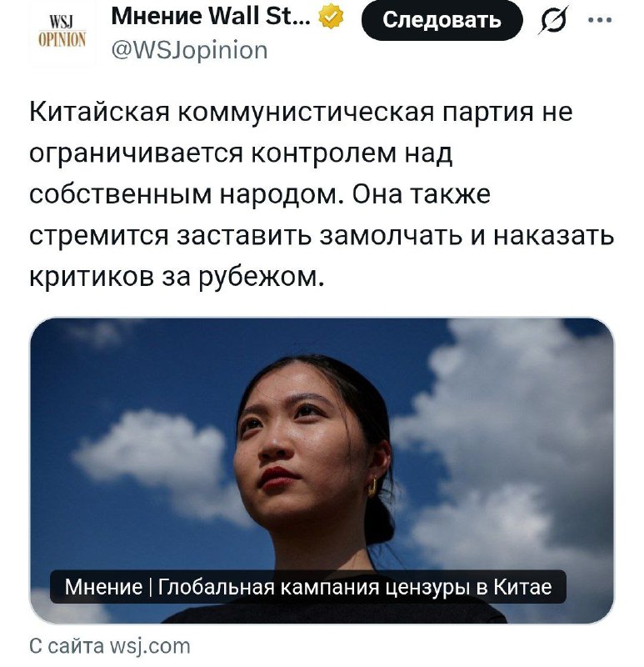Follow the account with Следовать button
Viewport: 644px width, 667px height.
[x=442, y=20]
